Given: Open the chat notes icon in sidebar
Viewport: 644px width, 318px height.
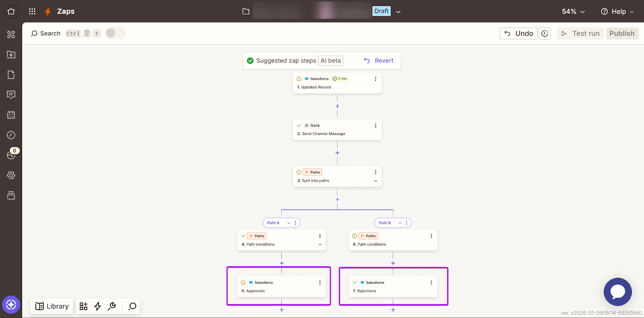Looking at the screenshot, I should [x=11, y=95].
